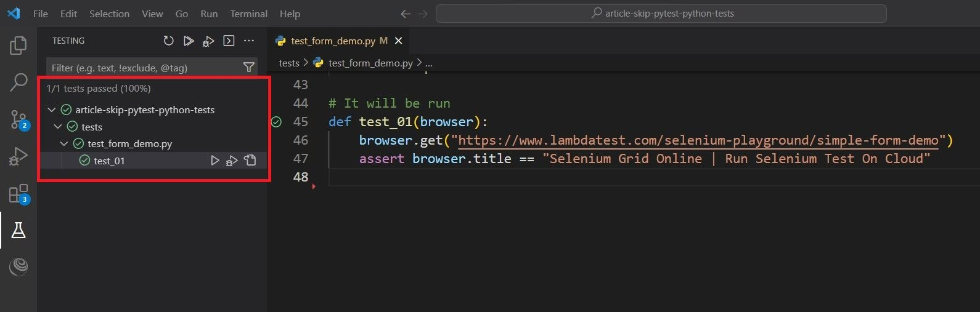
Task: Click line number 48 in gutter
Action: pyautogui.click(x=300, y=177)
